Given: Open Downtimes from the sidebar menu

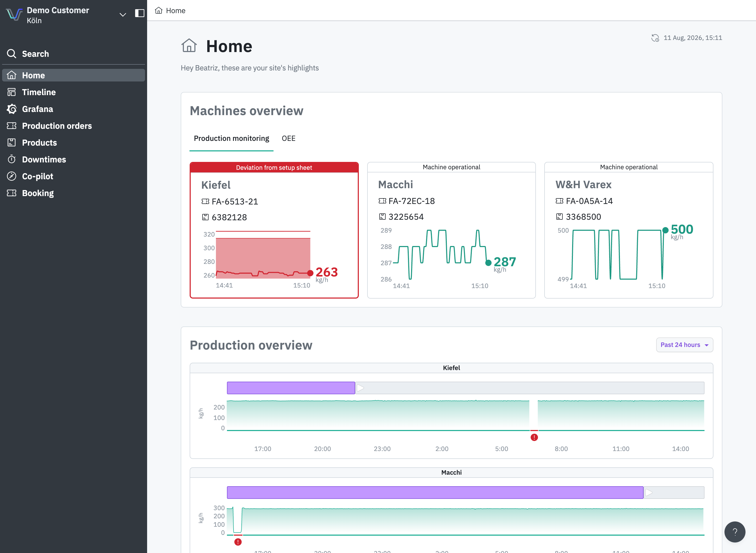Looking at the screenshot, I should [74, 159].
